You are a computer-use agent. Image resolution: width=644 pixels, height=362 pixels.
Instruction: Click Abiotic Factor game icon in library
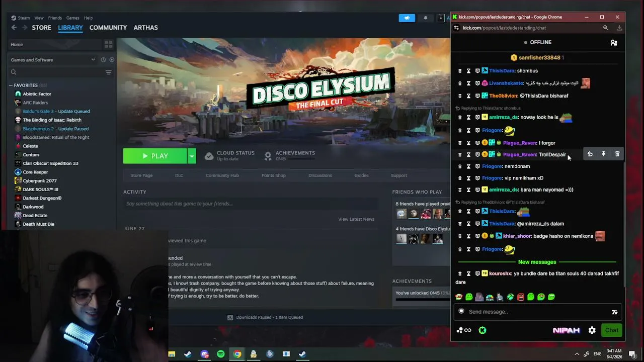click(18, 94)
